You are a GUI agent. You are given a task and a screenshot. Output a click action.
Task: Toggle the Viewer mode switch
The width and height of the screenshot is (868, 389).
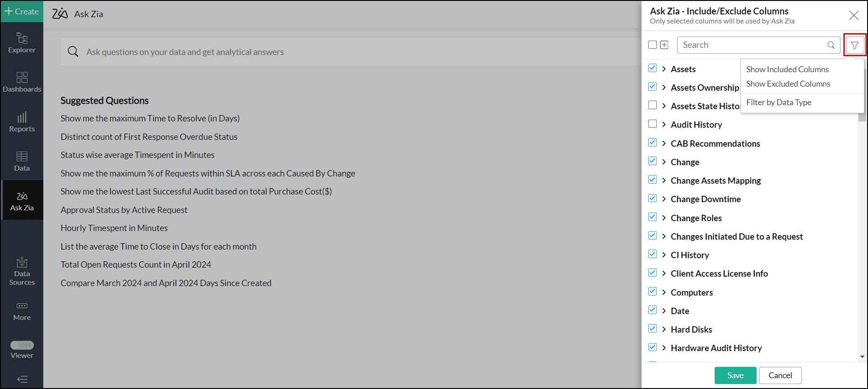tap(22, 345)
